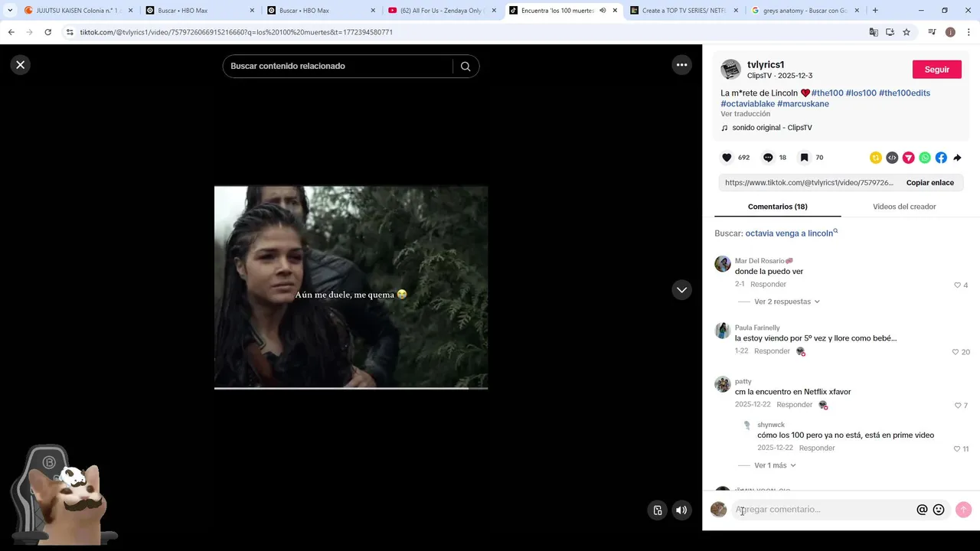Focus the Agregar comentario input field
980x551 pixels.
pos(823,510)
